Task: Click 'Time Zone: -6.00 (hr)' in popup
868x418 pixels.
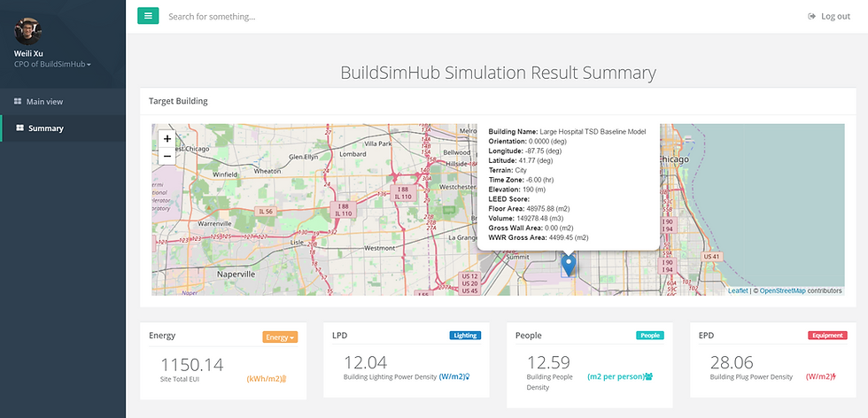Action: [521, 180]
